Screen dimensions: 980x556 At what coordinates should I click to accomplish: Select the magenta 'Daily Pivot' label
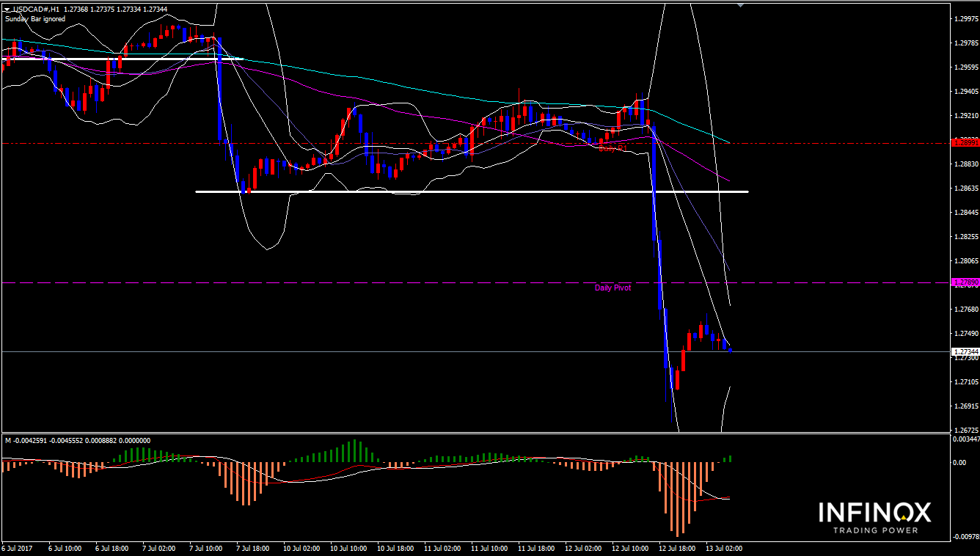[x=612, y=288]
